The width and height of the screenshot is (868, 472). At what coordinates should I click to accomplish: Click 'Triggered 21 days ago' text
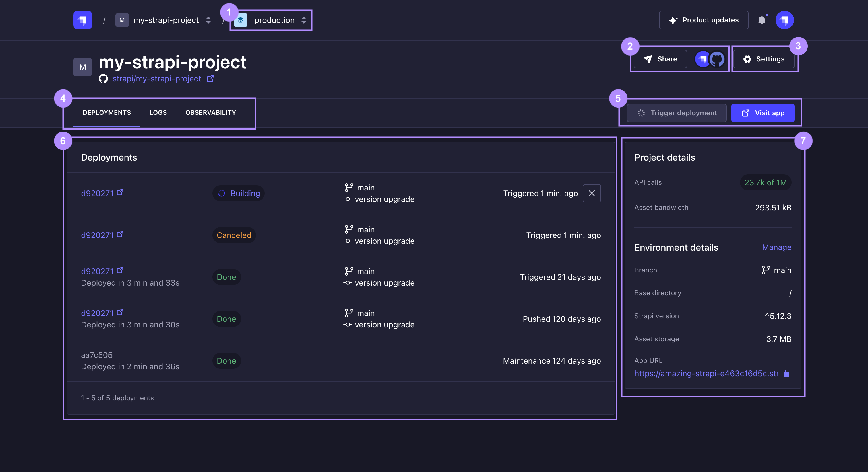coord(560,277)
